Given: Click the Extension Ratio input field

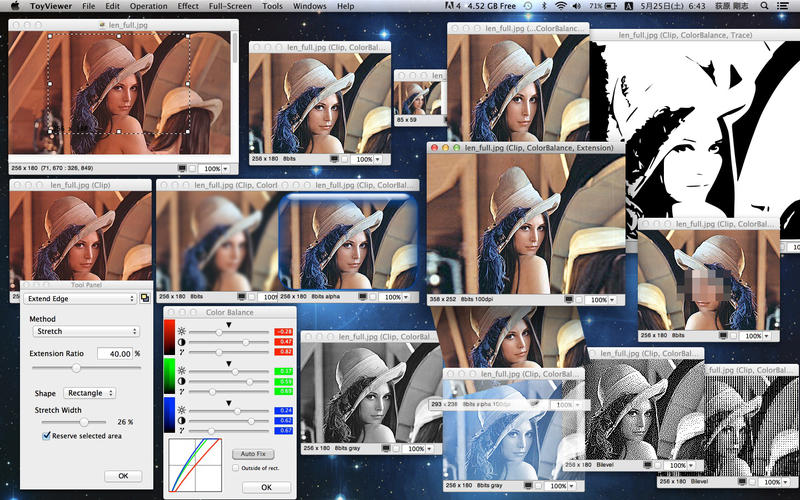Looking at the screenshot, I should 115,353.
